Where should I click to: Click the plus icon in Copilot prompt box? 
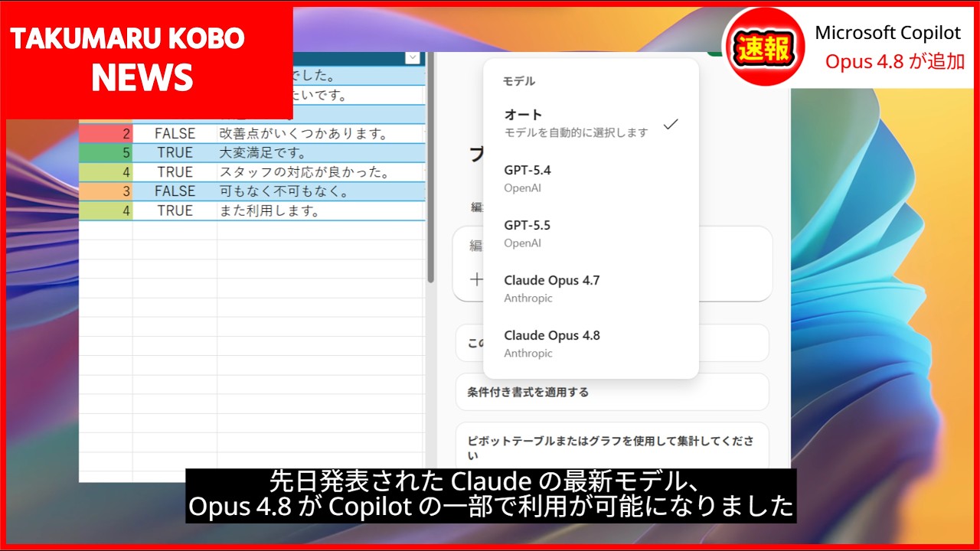pyautogui.click(x=476, y=279)
